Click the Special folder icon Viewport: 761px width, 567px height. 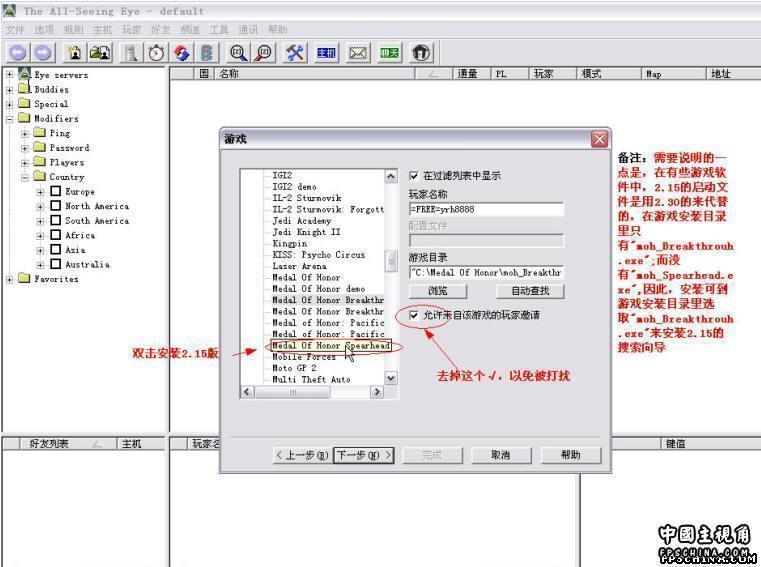tap(24, 103)
